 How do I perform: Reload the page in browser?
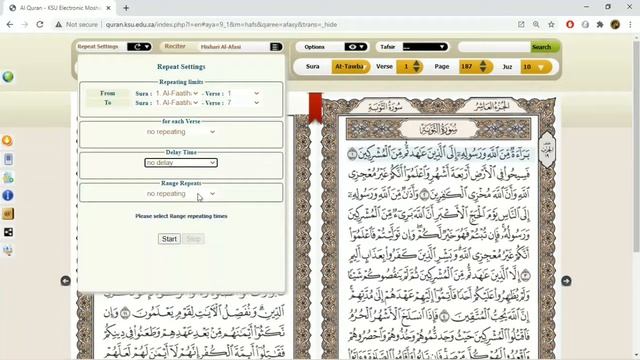coord(40,24)
